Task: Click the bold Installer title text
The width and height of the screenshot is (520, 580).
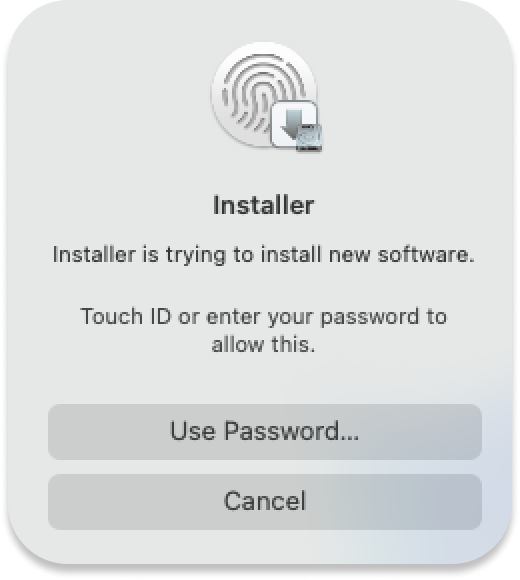Action: click(264, 205)
